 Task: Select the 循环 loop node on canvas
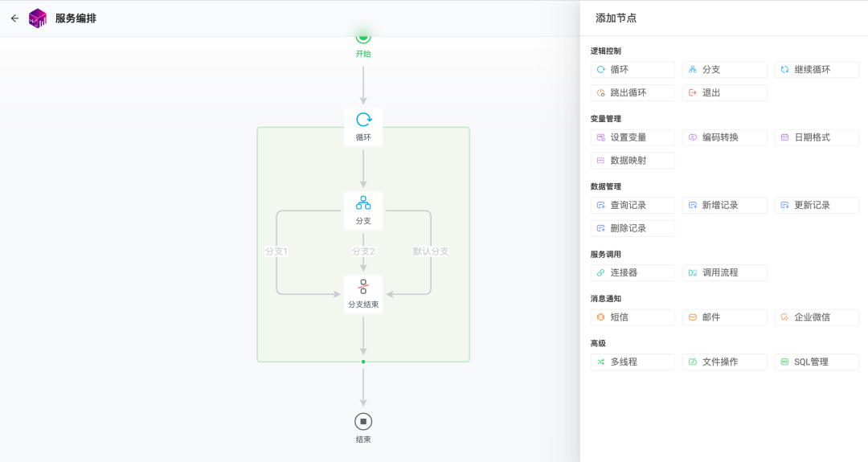click(363, 127)
